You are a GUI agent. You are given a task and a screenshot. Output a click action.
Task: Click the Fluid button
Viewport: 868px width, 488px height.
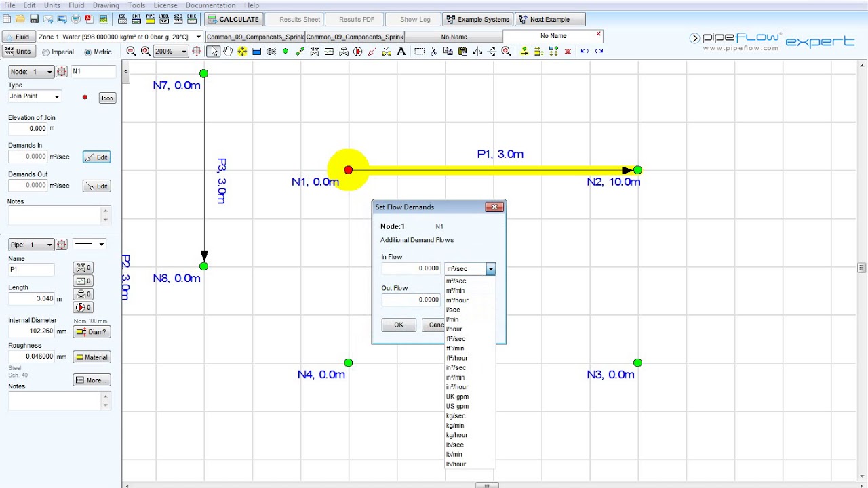[x=18, y=37]
